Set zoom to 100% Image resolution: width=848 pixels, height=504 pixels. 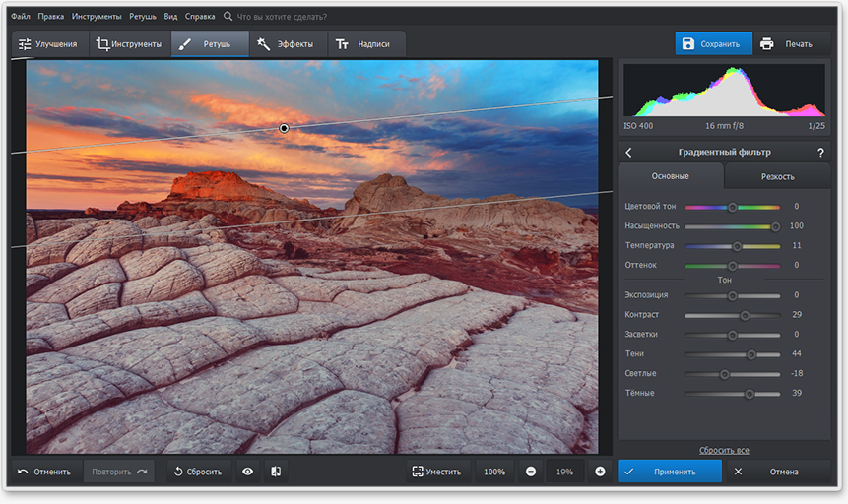494,472
